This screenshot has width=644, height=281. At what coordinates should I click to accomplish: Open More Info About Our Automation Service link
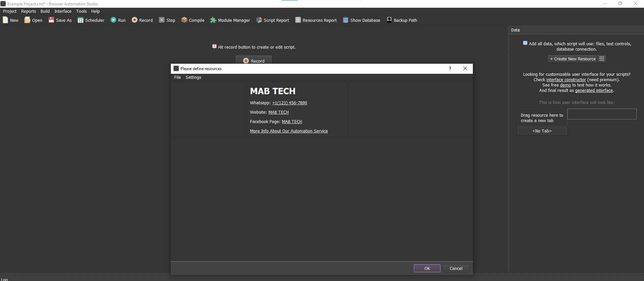(x=289, y=131)
